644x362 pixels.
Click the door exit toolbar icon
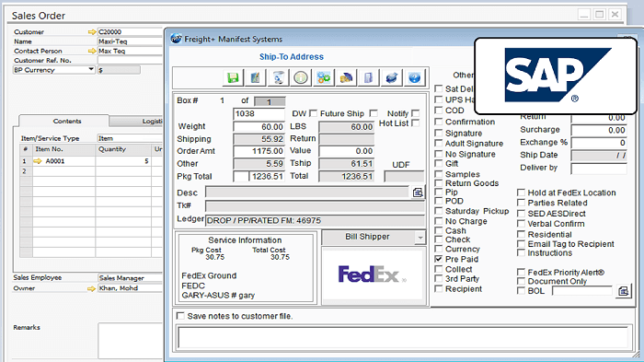coord(368,77)
